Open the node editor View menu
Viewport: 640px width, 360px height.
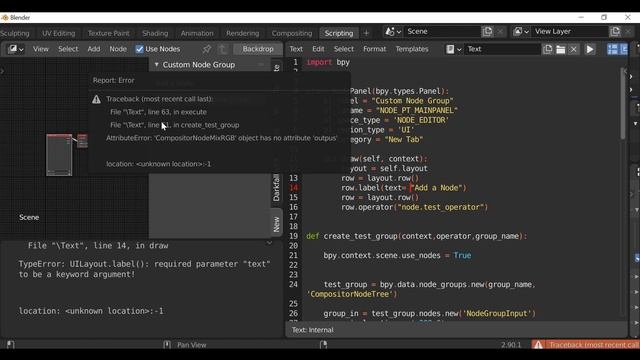[41, 49]
